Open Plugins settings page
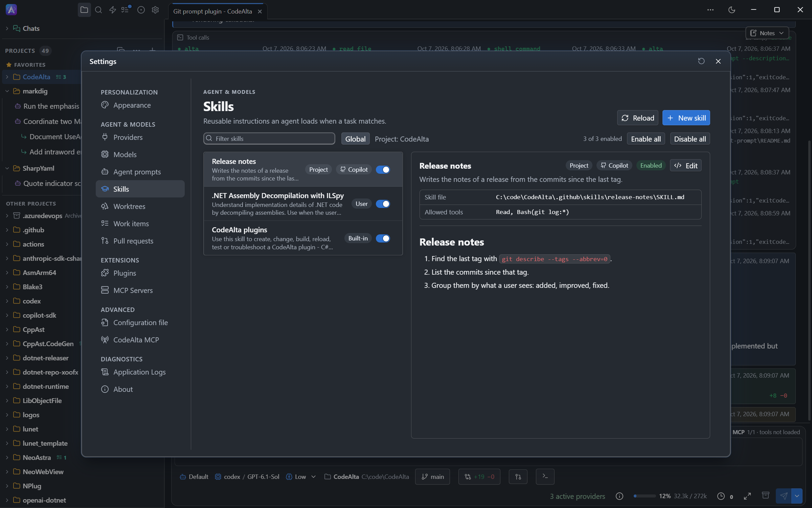 click(140, 273)
